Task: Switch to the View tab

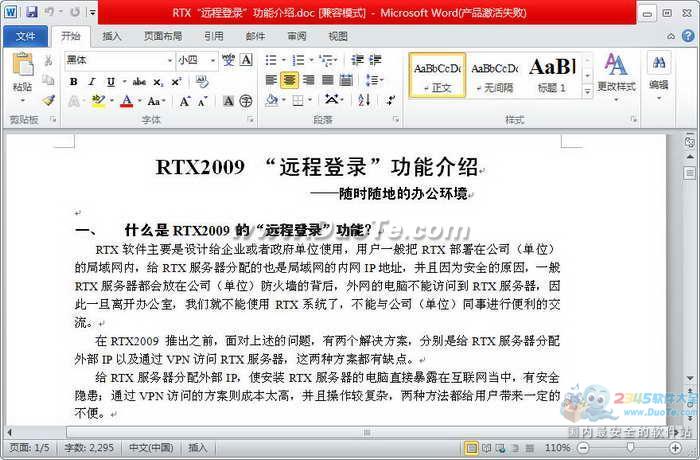Action: pyautogui.click(x=338, y=36)
